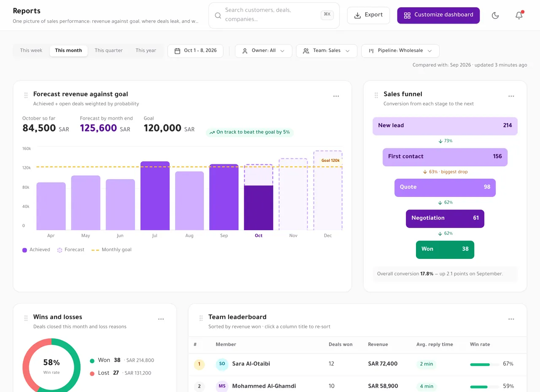
Task: Click Mohammed Al-Ghamdi's win rate bar
Action: pyautogui.click(x=484, y=387)
